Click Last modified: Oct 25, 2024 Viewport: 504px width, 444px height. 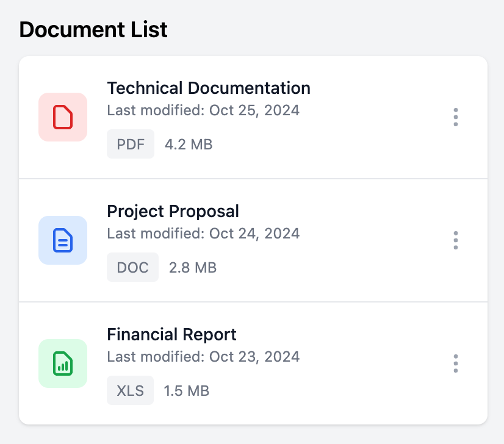(x=203, y=110)
